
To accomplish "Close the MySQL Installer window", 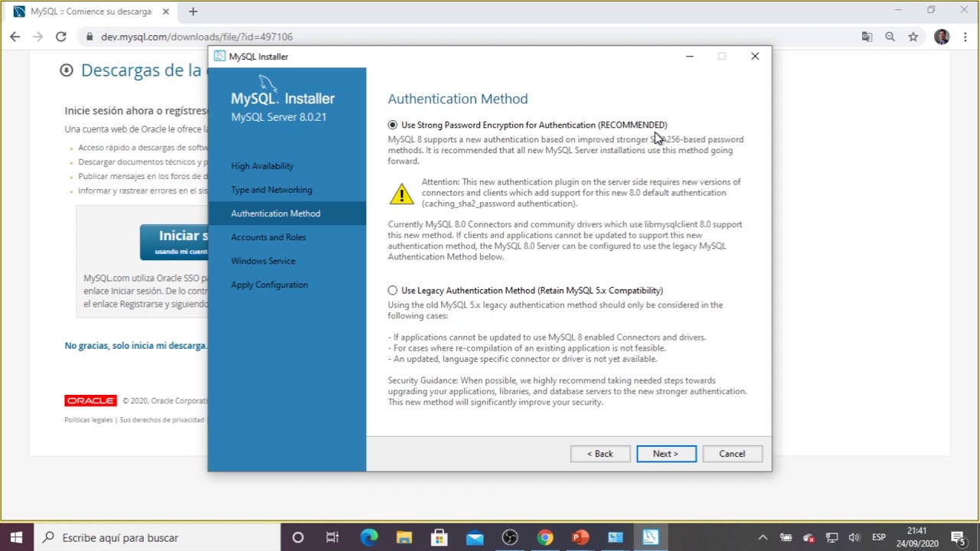I will click(755, 56).
